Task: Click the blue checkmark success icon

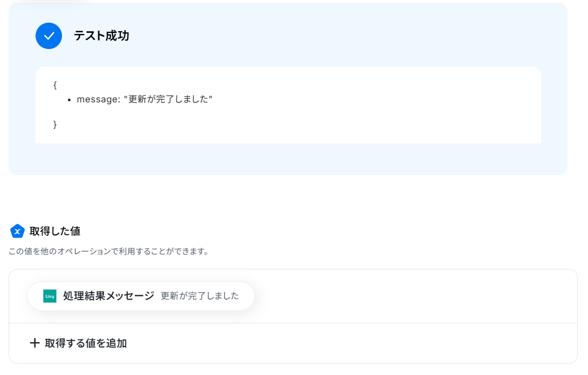Action: [x=49, y=36]
